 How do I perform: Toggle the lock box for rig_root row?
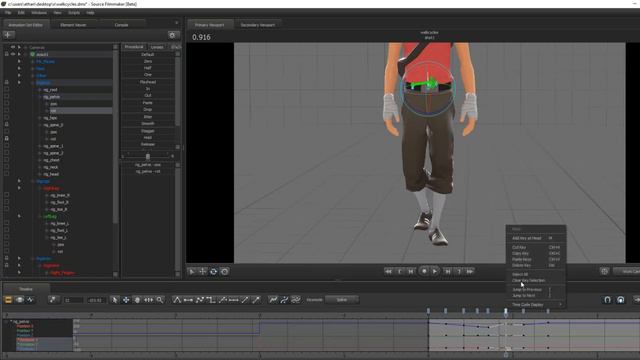coord(7,90)
